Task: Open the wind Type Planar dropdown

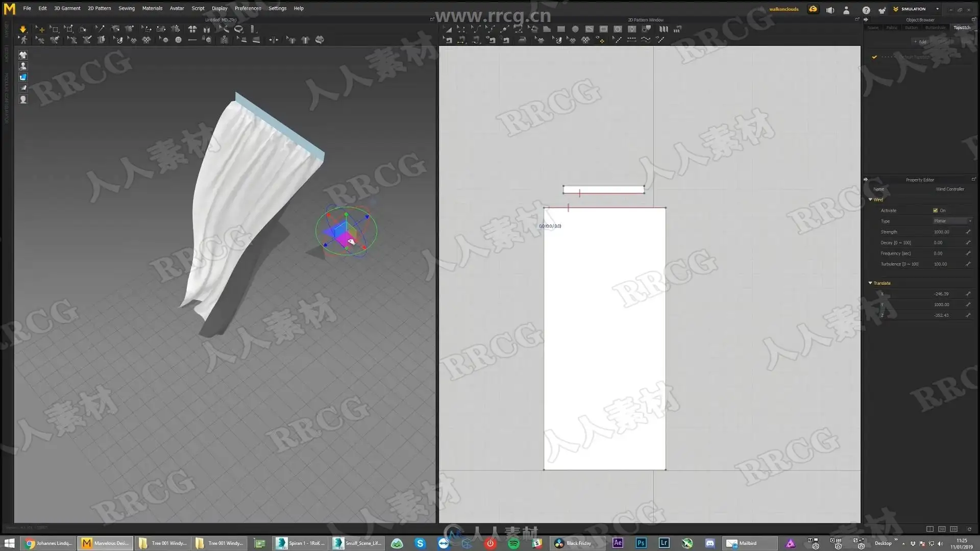Action: pyautogui.click(x=952, y=221)
